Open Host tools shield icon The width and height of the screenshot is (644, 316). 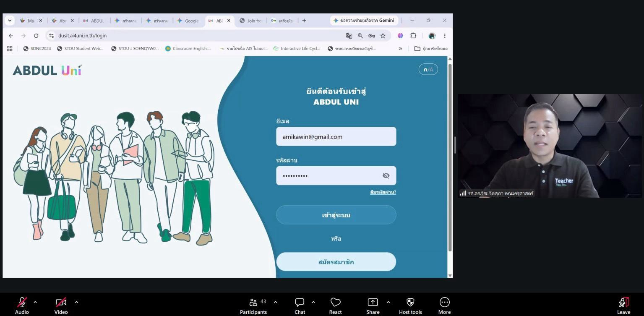[x=410, y=302]
